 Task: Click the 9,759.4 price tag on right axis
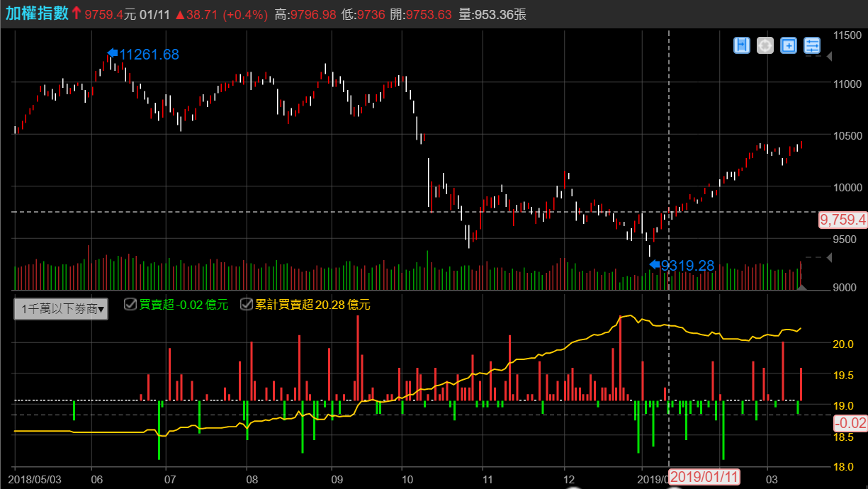coord(842,220)
